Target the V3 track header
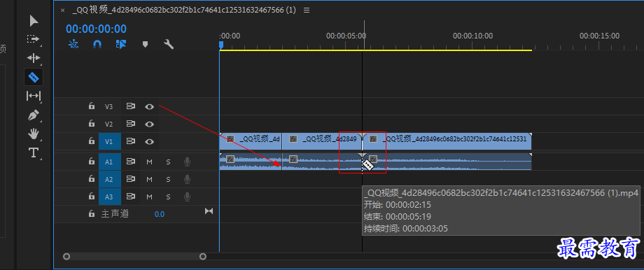Screen dimensions: 644x270 108,107
